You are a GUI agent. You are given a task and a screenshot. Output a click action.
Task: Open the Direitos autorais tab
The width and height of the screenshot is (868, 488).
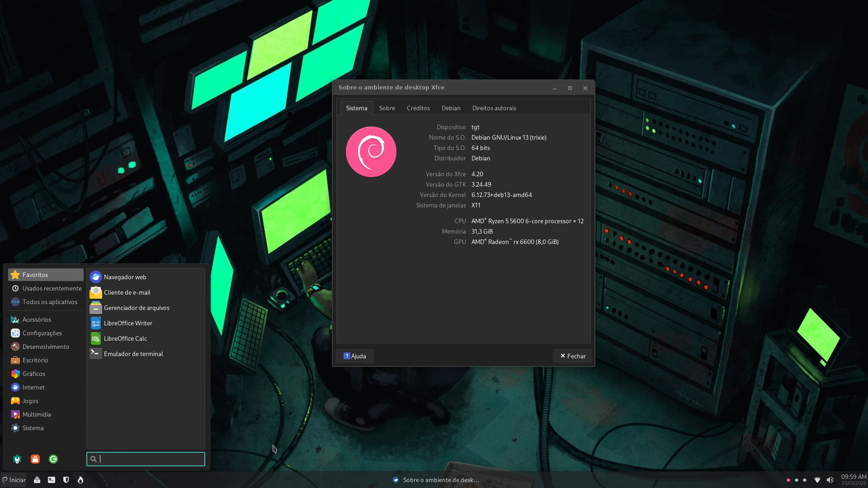tap(494, 108)
